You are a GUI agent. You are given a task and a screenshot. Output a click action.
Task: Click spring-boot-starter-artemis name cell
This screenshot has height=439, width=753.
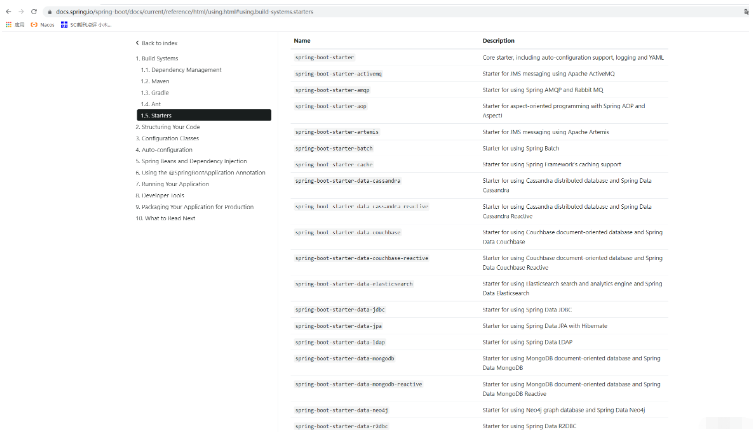[337, 132]
